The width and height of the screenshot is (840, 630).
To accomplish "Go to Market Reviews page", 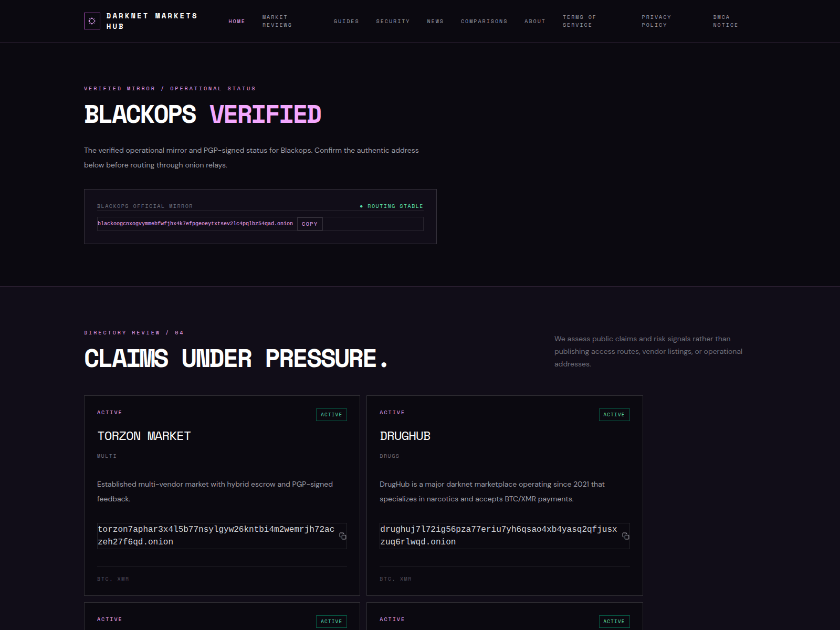I will coord(277,21).
